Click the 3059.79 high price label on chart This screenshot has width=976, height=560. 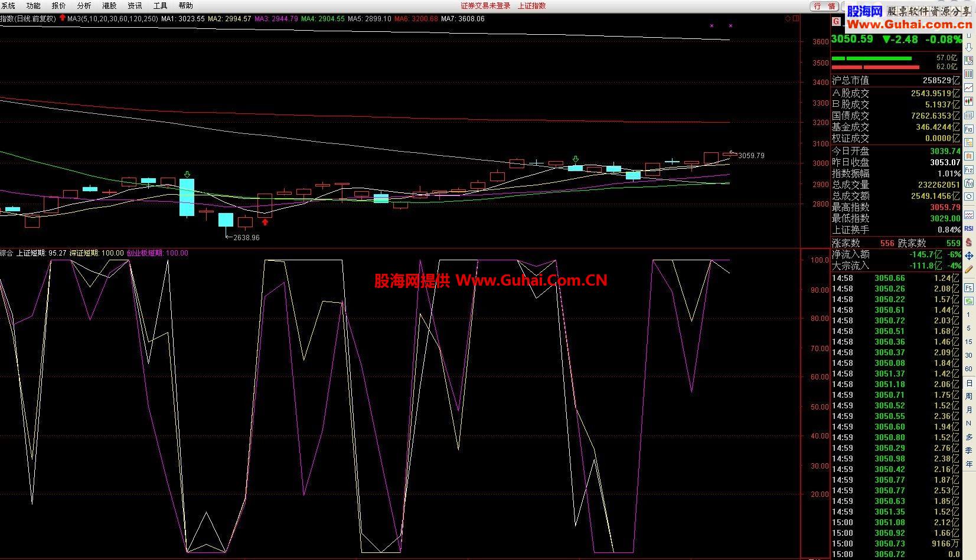click(751, 156)
